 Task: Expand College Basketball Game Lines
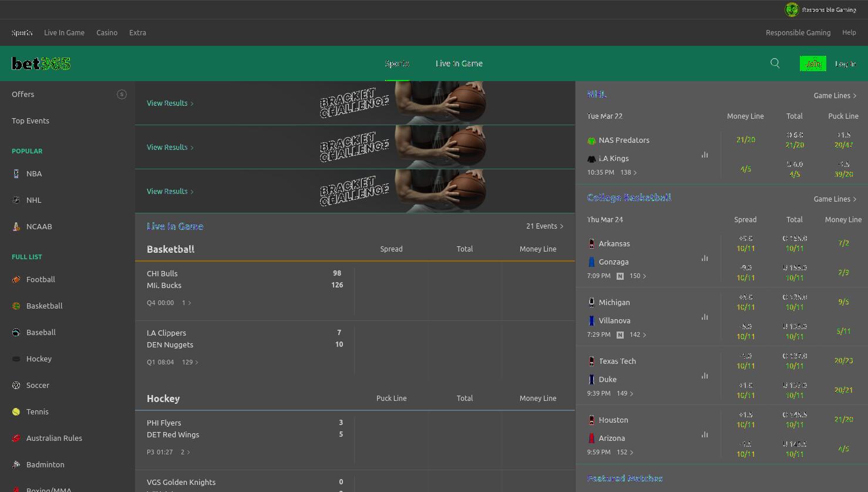(835, 199)
